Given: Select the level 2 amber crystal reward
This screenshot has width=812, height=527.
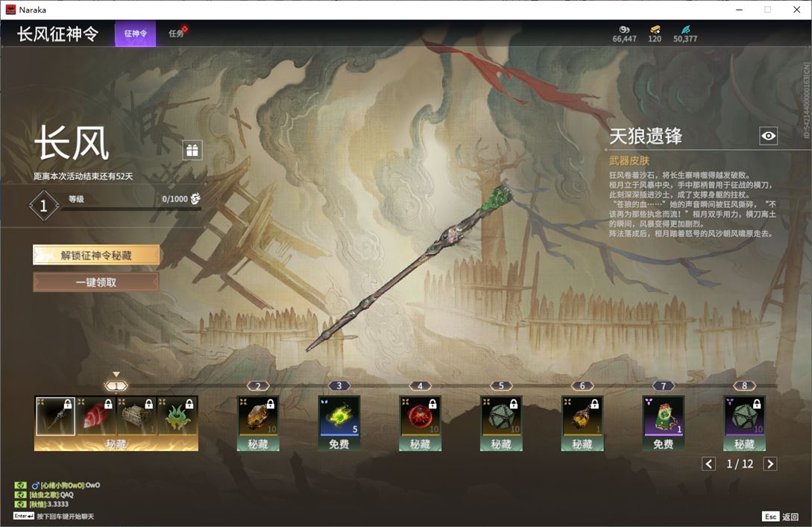Looking at the screenshot, I should [258, 416].
